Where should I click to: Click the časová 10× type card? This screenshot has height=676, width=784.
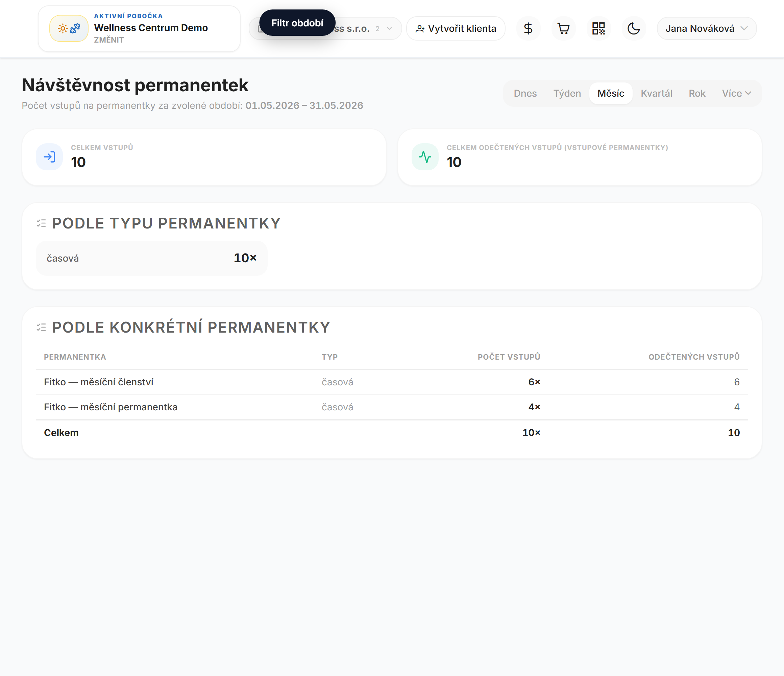(152, 258)
